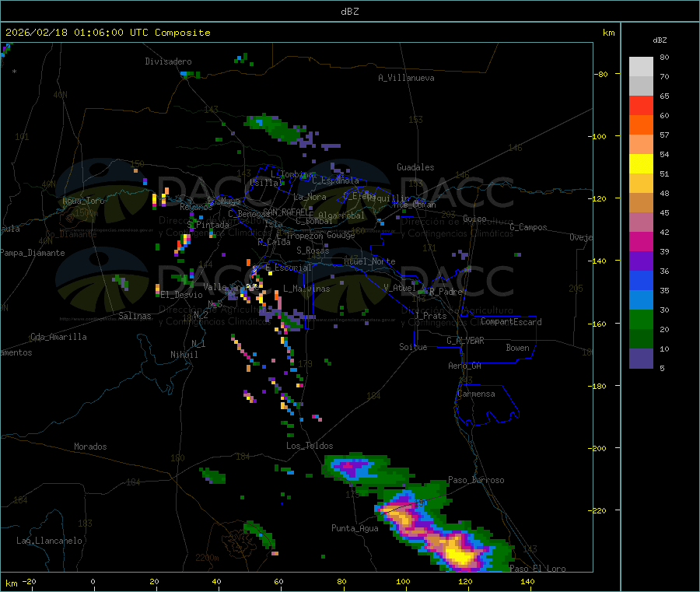The height and width of the screenshot is (592, 700).
Task: Click the 'E_Escorial' label
Action: pos(289,268)
